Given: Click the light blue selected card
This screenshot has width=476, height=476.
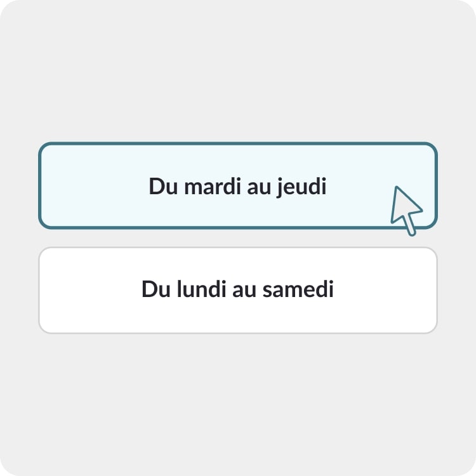Looking at the screenshot, I should coord(237,186).
